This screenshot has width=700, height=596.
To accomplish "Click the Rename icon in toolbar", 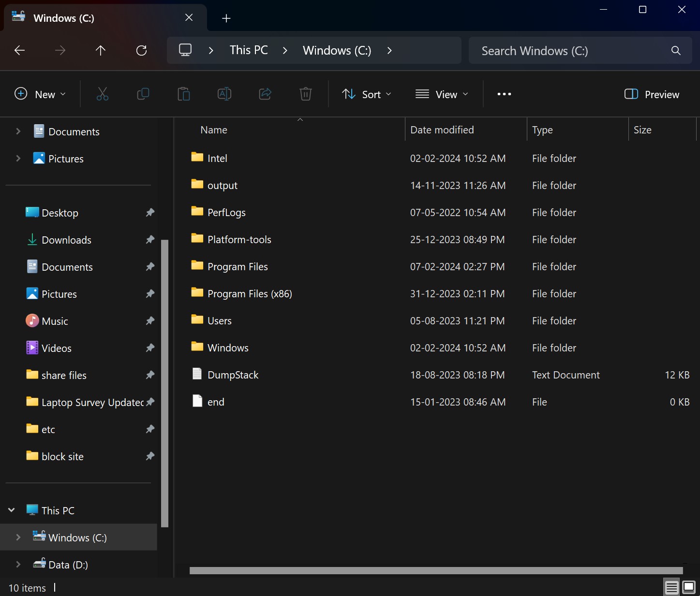I will click(224, 94).
